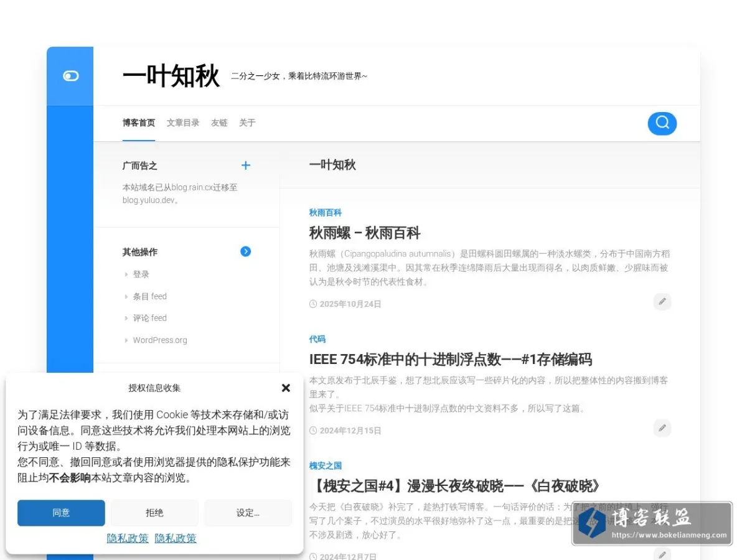Click the blog.yuluo.dev migration notice text

click(180, 194)
